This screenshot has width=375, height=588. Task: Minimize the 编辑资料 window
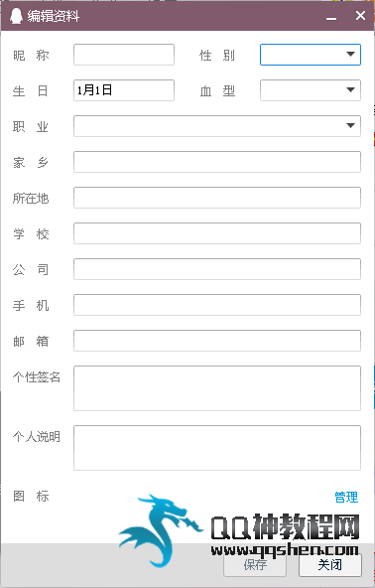tap(331, 16)
